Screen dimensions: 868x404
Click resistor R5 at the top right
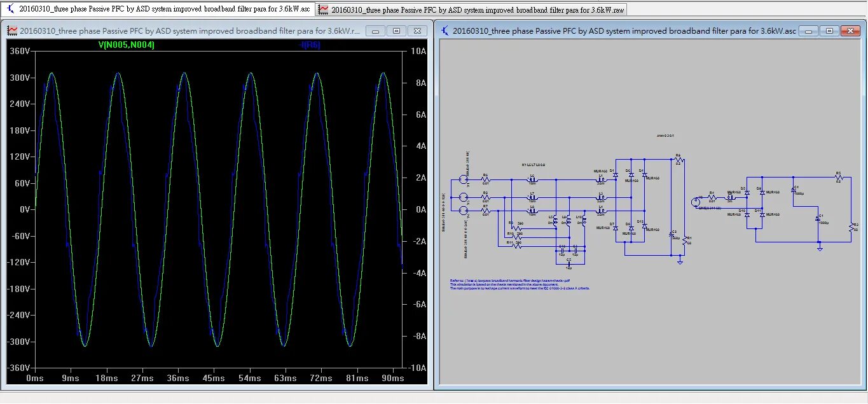click(839, 178)
